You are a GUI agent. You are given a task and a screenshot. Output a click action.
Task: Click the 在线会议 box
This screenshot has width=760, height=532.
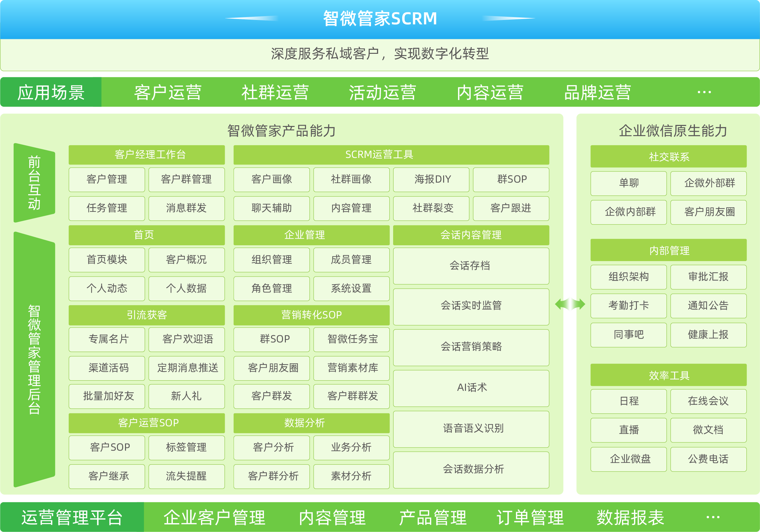708,402
